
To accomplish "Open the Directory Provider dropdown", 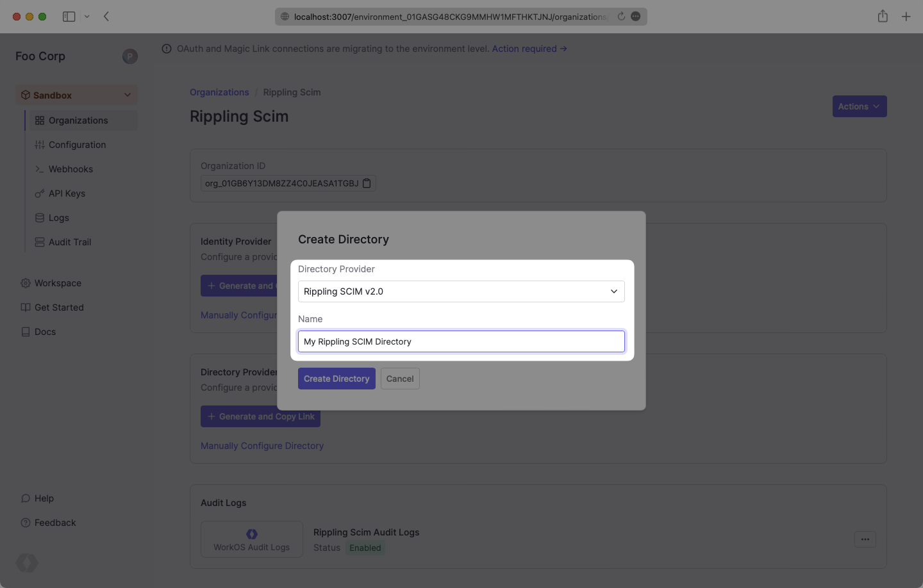I will click(461, 291).
